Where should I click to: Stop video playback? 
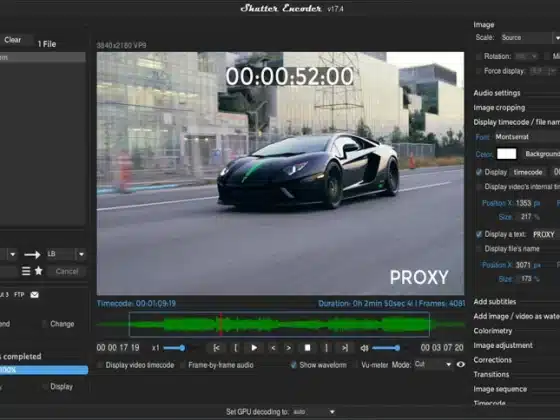[307, 348]
